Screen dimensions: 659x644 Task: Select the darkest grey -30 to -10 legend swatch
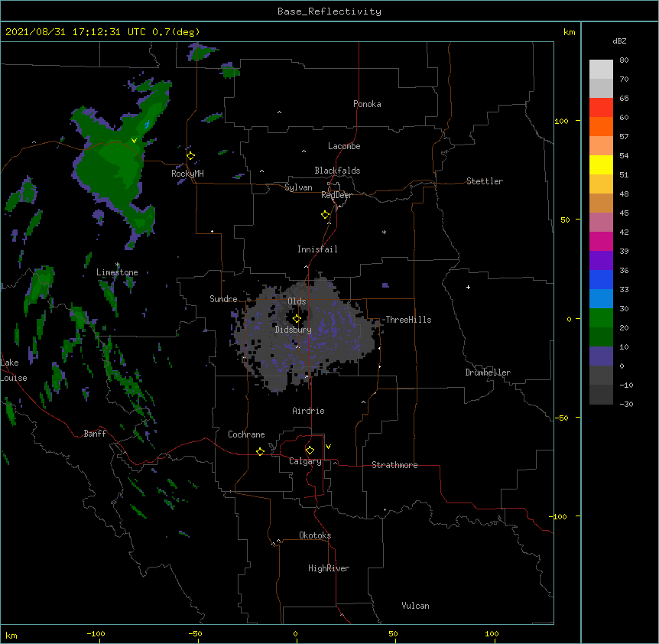(x=601, y=395)
